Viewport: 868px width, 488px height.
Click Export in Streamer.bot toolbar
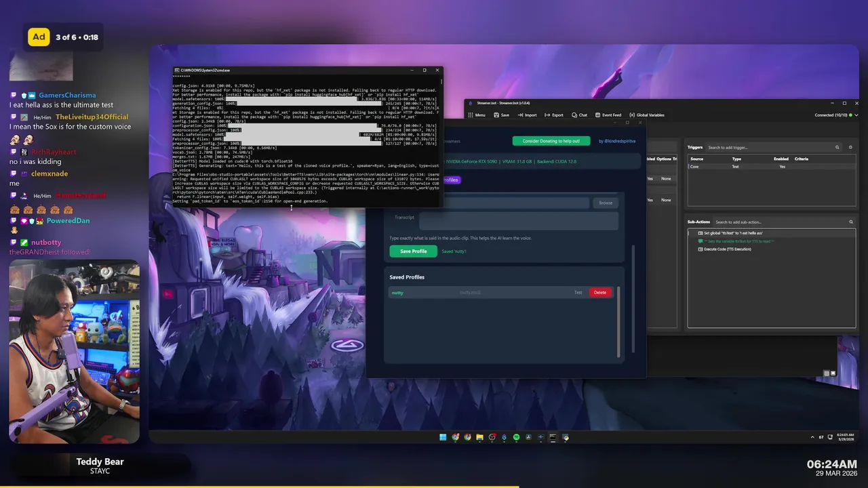pyautogui.click(x=554, y=115)
